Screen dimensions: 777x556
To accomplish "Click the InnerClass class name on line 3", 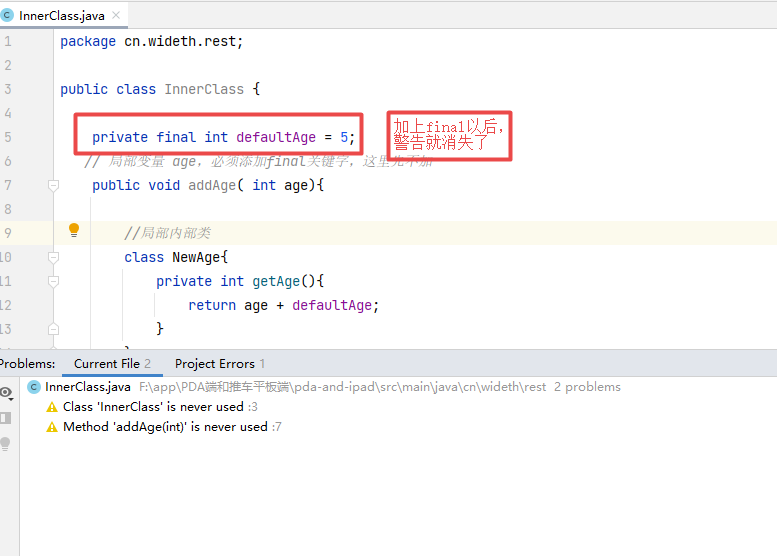I will tap(204, 89).
